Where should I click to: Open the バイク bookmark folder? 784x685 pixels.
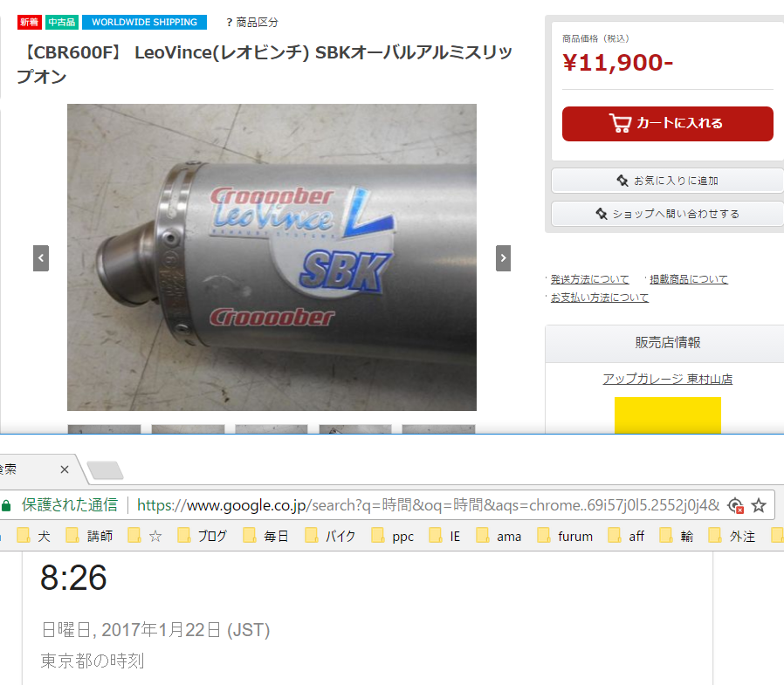[x=330, y=536]
